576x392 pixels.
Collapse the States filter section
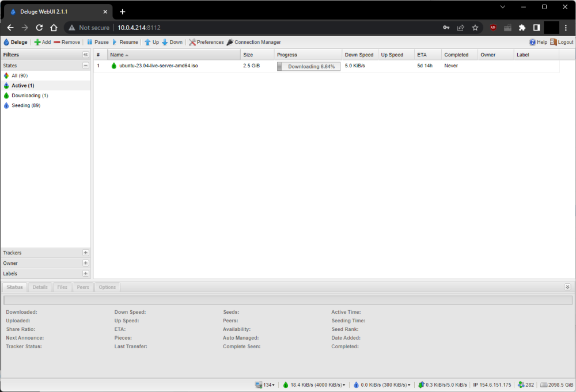[x=86, y=66]
